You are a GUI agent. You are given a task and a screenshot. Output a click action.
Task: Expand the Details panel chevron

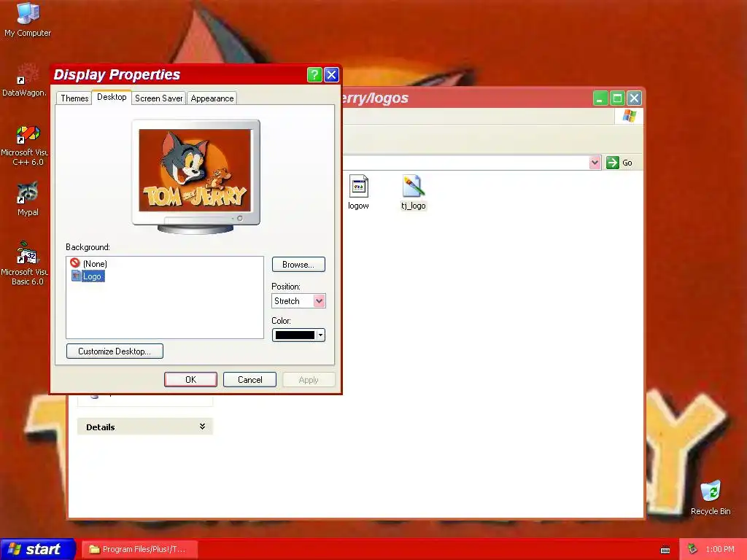(x=203, y=426)
